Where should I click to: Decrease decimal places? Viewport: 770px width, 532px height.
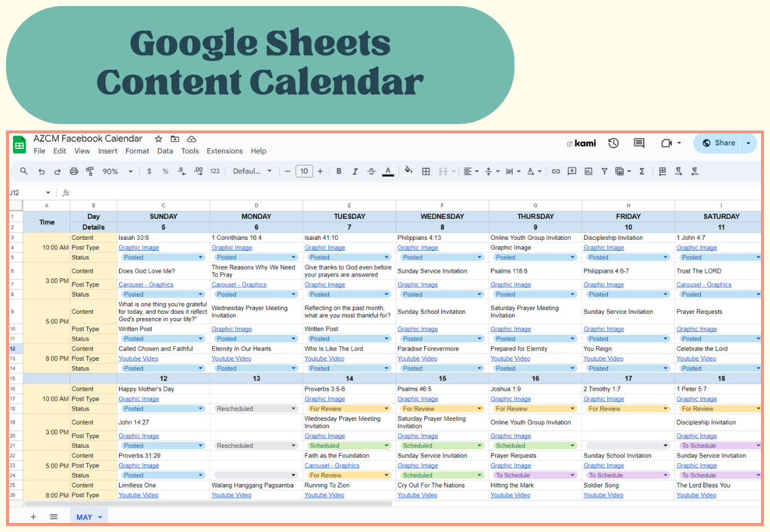[182, 171]
